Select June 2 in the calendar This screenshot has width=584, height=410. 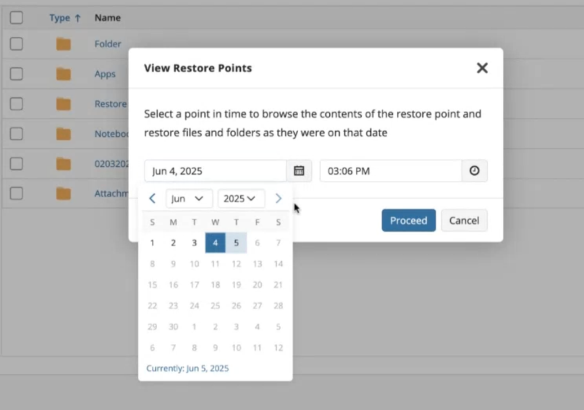tap(173, 243)
